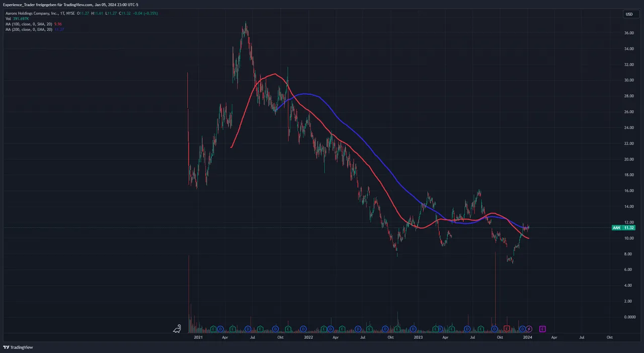
Task: Click the 28.00 price axis label
Action: point(628,96)
